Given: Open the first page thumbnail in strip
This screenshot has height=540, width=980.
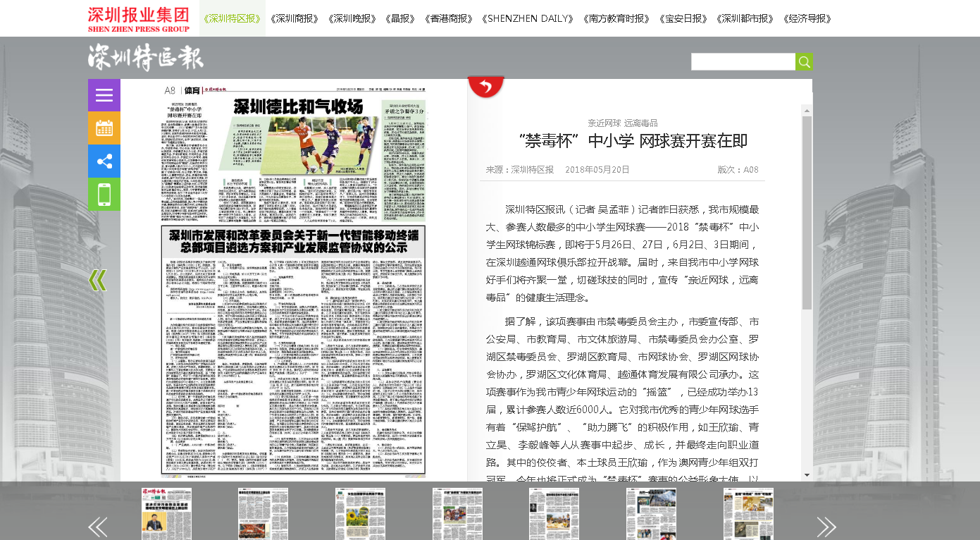Looking at the screenshot, I should click(x=166, y=513).
